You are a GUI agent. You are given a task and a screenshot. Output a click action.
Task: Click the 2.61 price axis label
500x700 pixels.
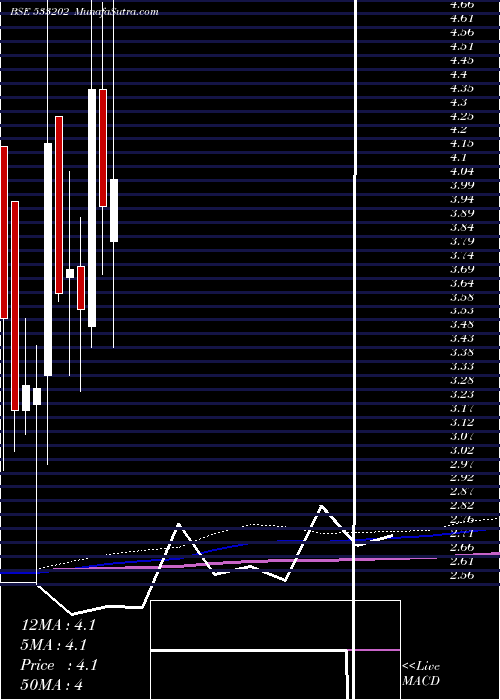click(462, 561)
